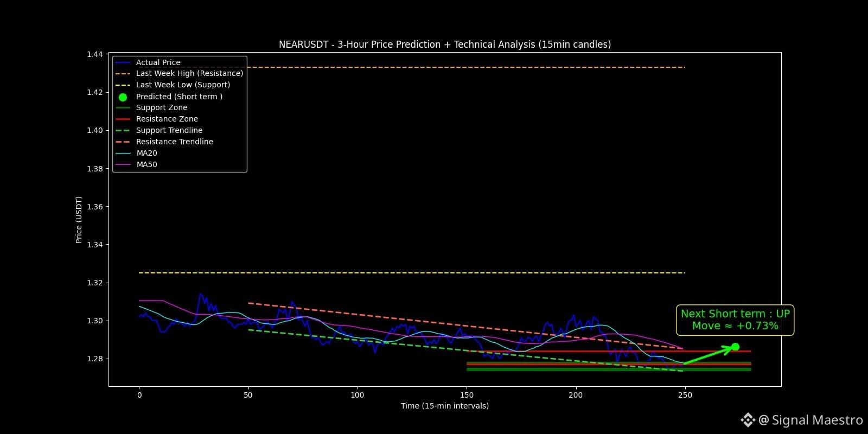Click the 0 x-axis tick label
Image resolution: width=868 pixels, height=434 pixels.
coord(139,395)
